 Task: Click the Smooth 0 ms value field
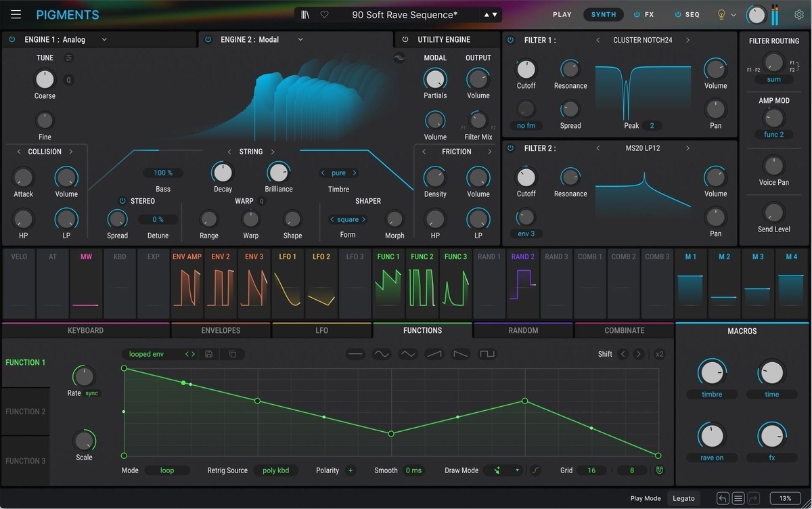point(413,470)
